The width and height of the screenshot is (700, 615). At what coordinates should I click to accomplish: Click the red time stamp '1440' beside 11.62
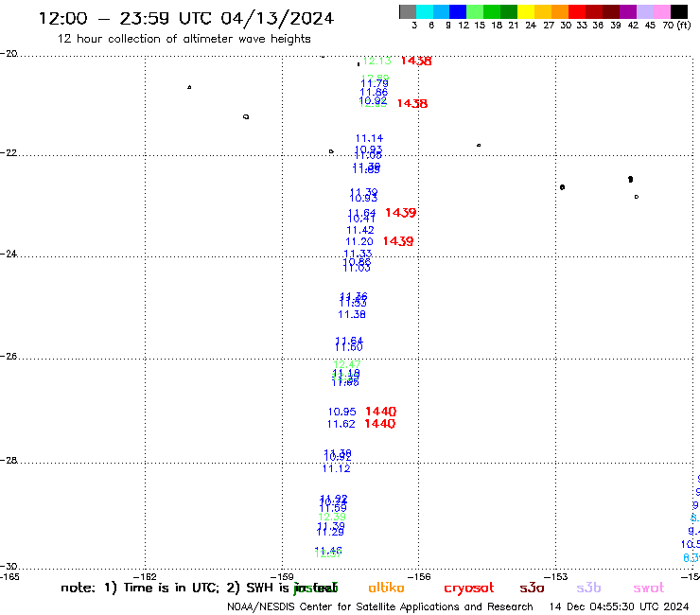tap(380, 423)
